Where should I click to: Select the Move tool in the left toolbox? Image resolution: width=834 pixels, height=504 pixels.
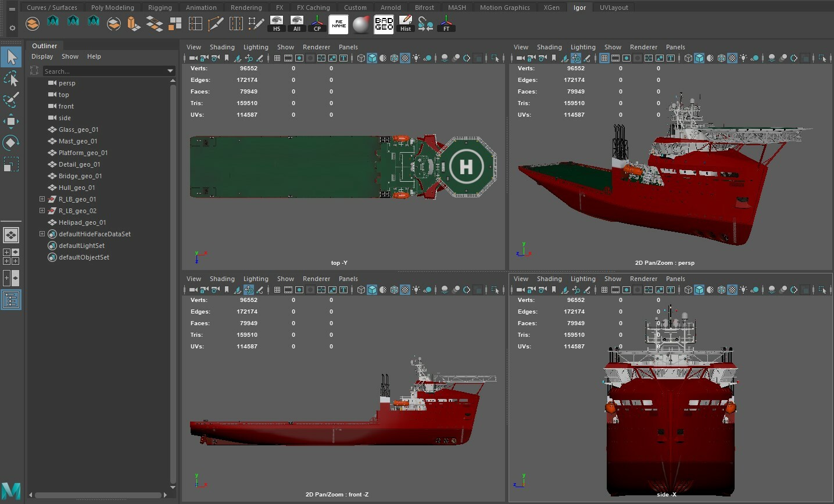[x=10, y=121]
